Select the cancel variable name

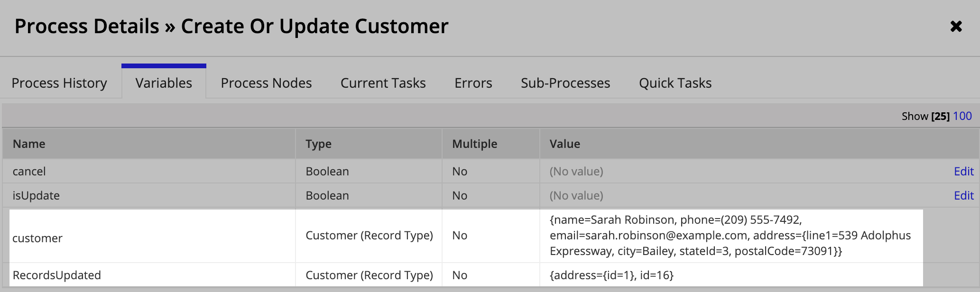click(29, 172)
